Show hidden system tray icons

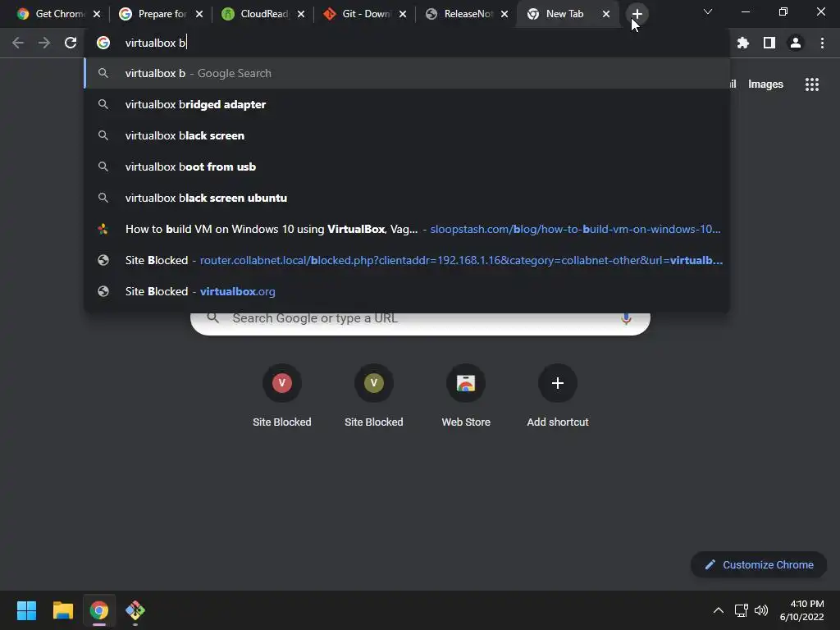coord(719,610)
